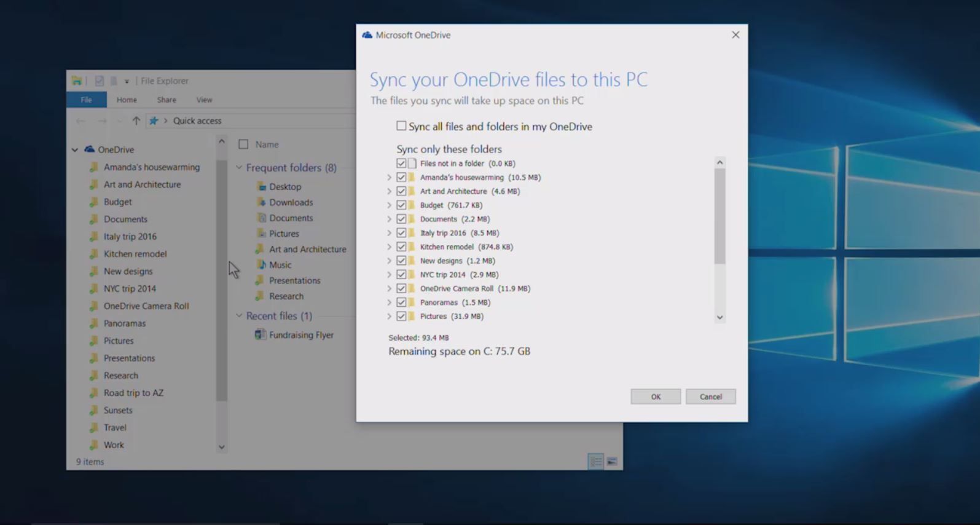Expand NYC trip 2014 in the sync list
This screenshot has width=980, height=525.
click(x=389, y=275)
